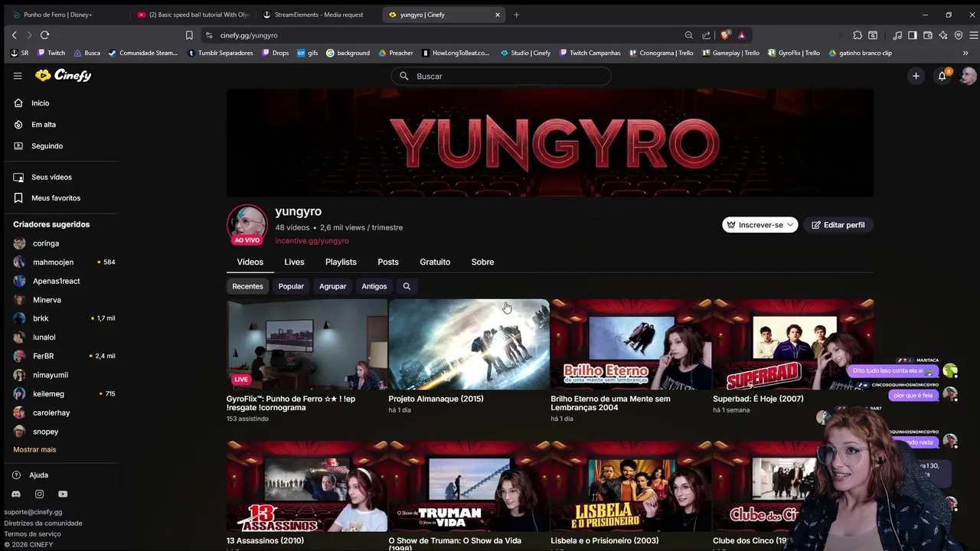The width and height of the screenshot is (980, 551).
Task: Open the Posts tab
Action: 388,262
